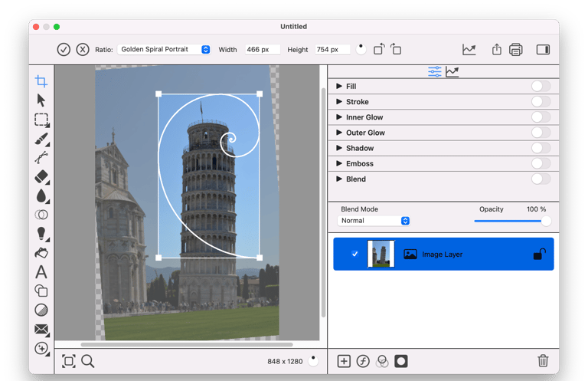This screenshot has height=381, width=588.
Task: Click the Share export icon
Action: point(496,49)
